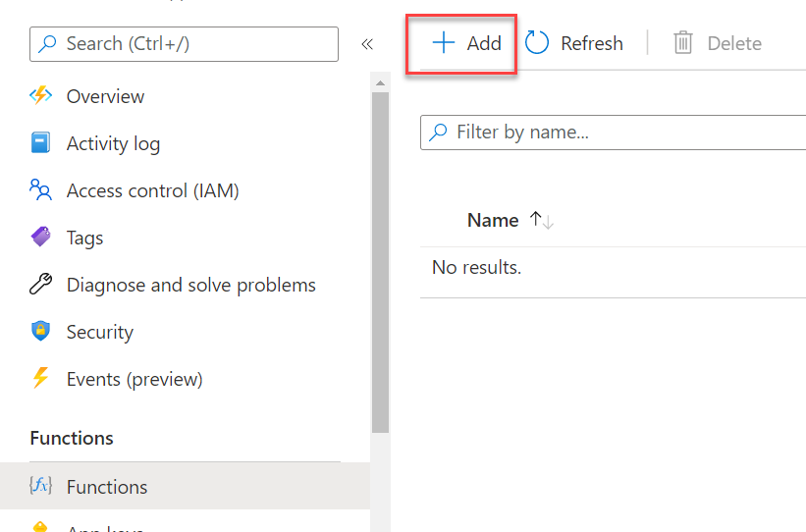
Task: Click the Name column header
Action: coord(493,221)
